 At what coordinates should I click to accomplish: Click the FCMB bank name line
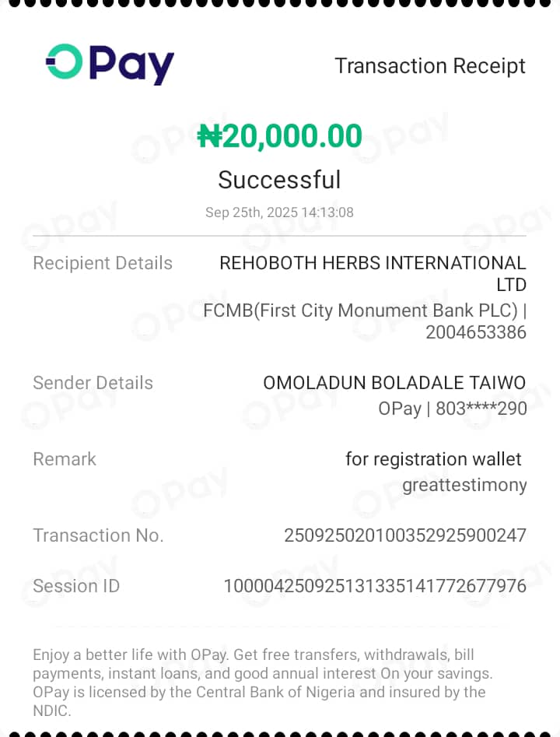click(x=364, y=311)
